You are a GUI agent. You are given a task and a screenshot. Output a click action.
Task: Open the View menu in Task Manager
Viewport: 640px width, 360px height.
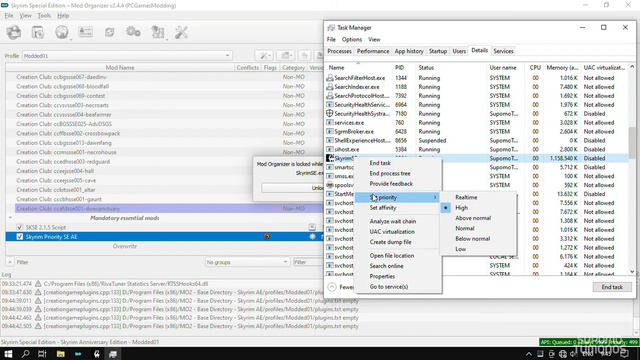[374, 40]
